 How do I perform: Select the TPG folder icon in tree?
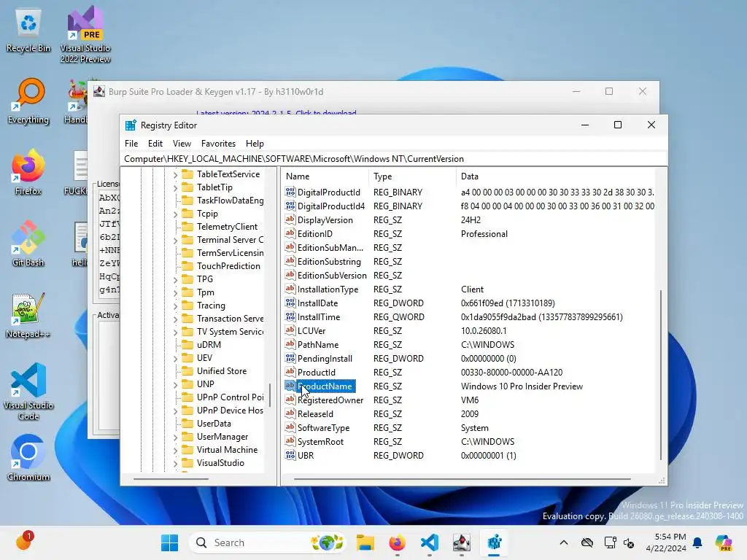point(188,279)
